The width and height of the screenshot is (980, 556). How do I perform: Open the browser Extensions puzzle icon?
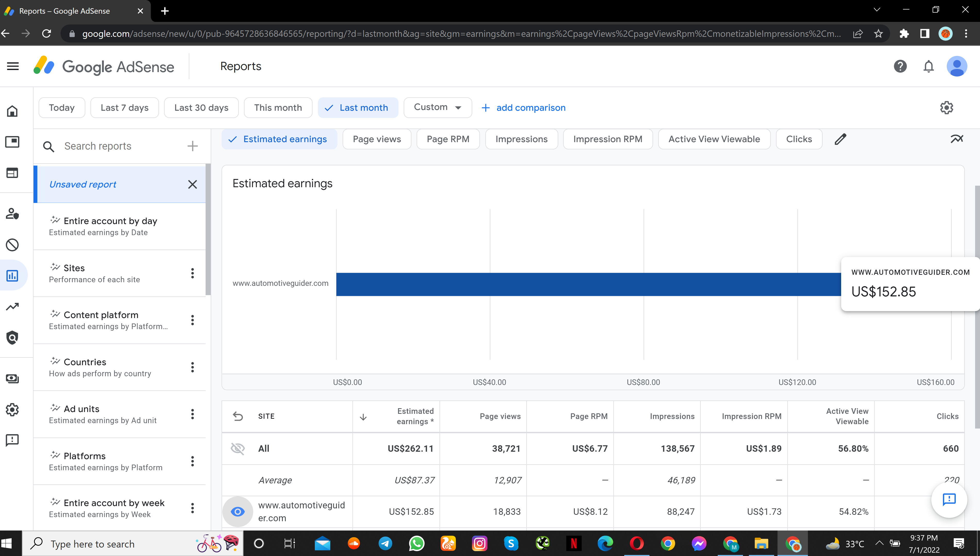904,33
